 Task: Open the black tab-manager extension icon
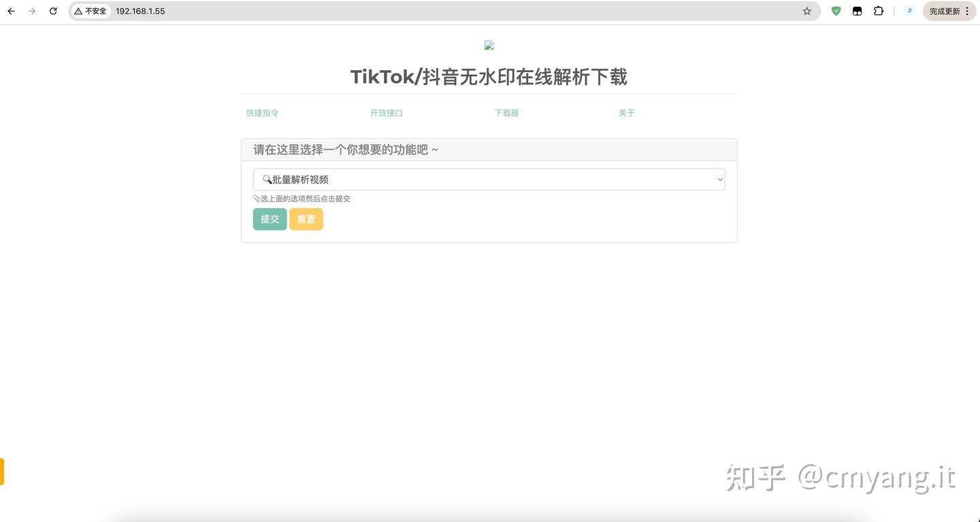(x=857, y=11)
